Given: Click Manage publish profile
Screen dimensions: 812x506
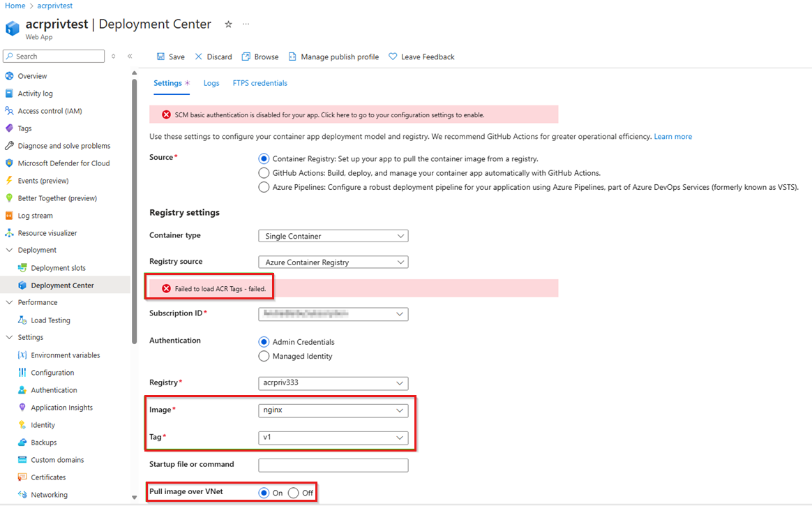Looking at the screenshot, I should tap(333, 57).
